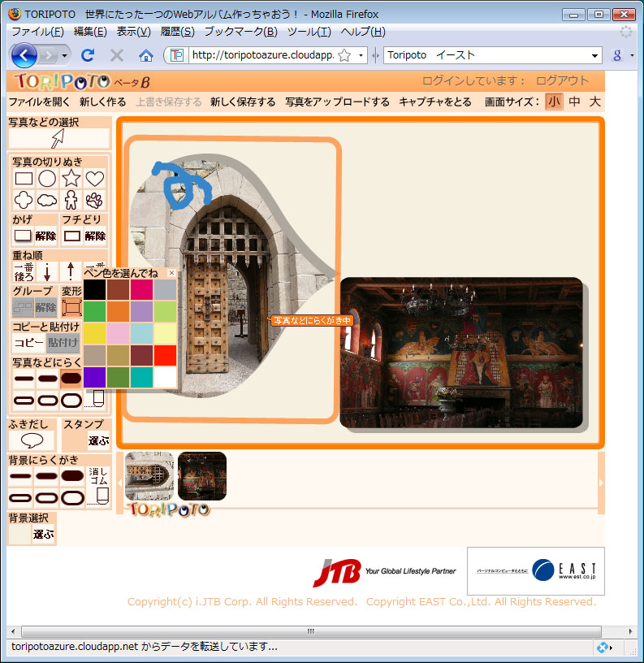The image size is (644, 663).
Task: Select thin outlined background doodle pen
Action: (20, 498)
